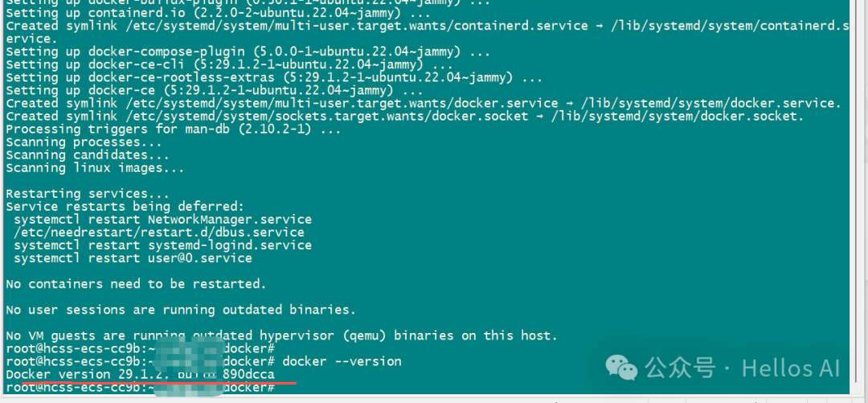Image resolution: width=868 pixels, height=403 pixels.
Task: Click the "Setting up docker-compose-plugin" line
Action: click(248, 51)
